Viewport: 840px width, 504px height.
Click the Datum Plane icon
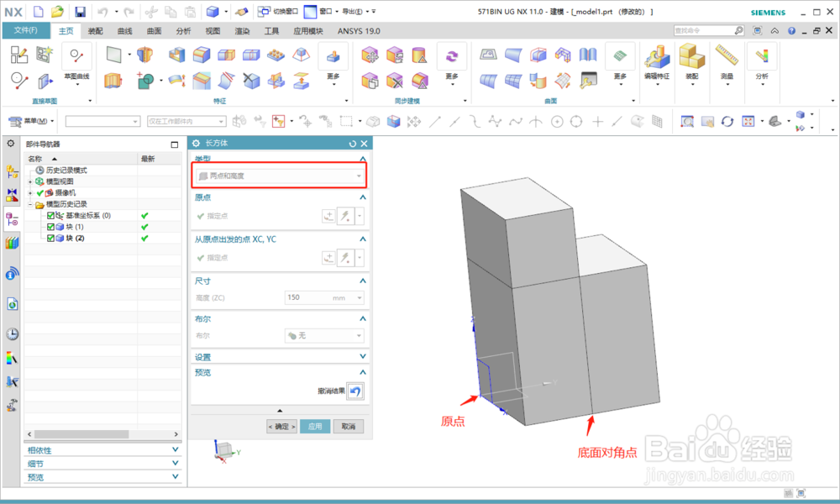pyautogui.click(x=114, y=54)
